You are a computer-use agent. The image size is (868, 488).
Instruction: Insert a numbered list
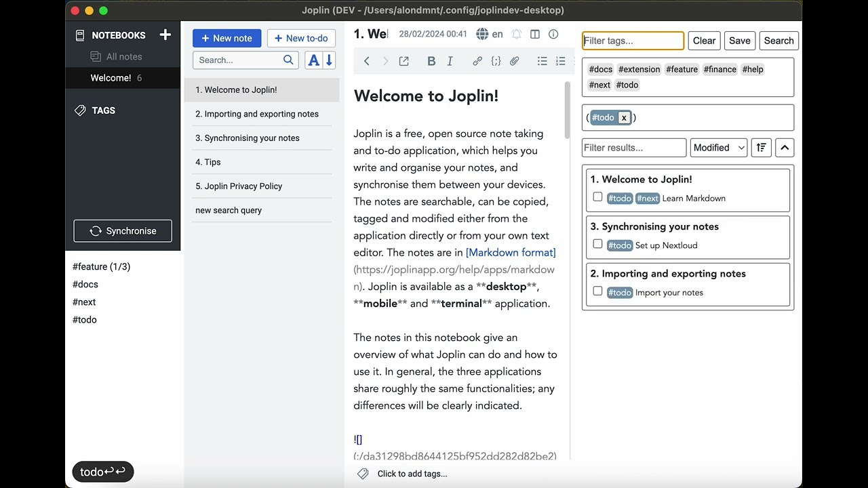pos(561,61)
